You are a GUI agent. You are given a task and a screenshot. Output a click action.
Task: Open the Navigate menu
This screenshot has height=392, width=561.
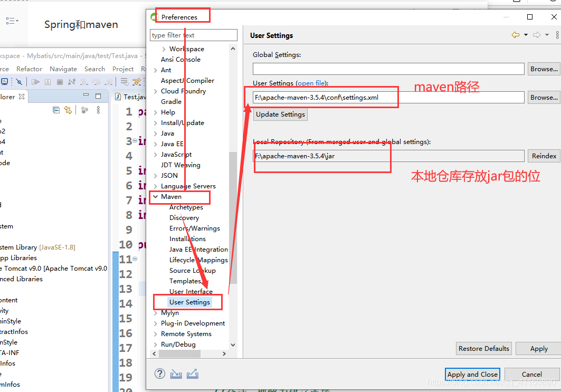tap(63, 69)
